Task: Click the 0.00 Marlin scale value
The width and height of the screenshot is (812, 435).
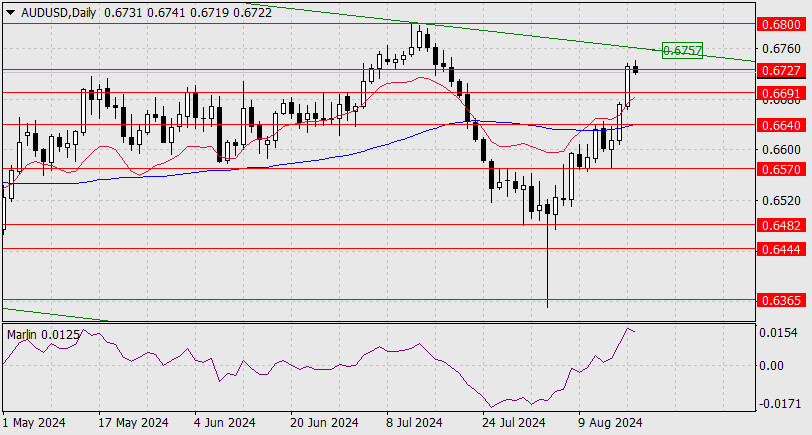Action: pyautogui.click(x=772, y=366)
